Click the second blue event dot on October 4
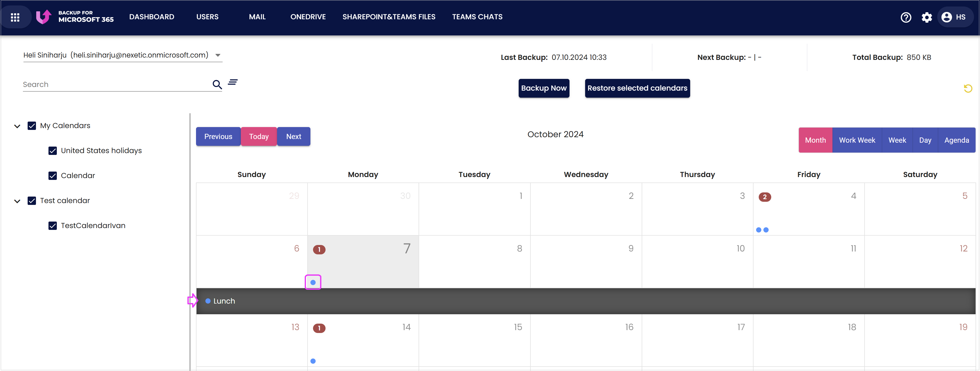980x371 pixels. point(766,230)
